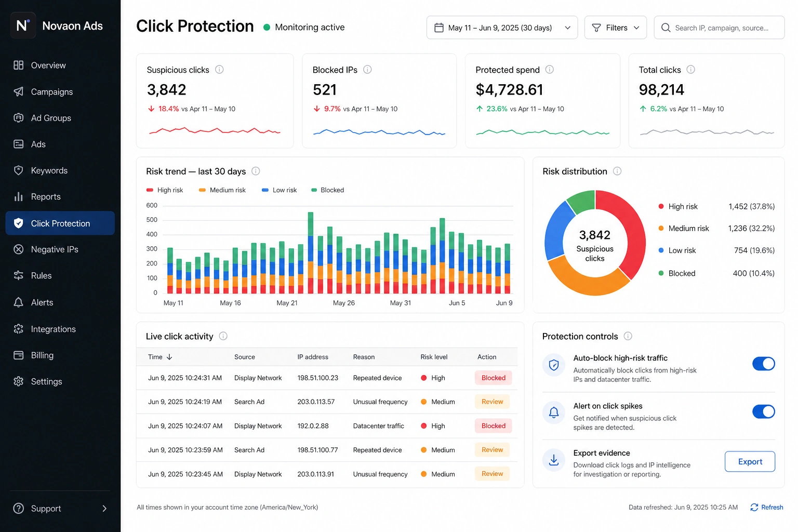Click the Alerts bell icon in sidebar
798x532 pixels.
tap(19, 302)
